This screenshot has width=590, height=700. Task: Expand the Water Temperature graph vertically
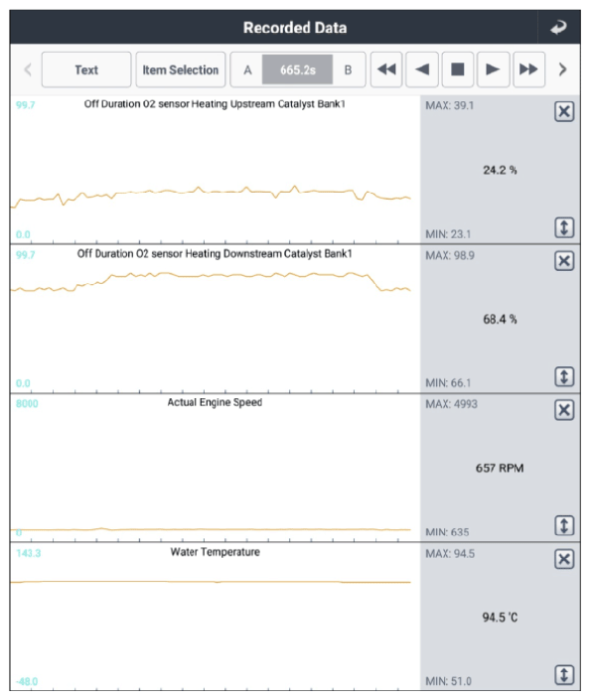pyautogui.click(x=564, y=674)
